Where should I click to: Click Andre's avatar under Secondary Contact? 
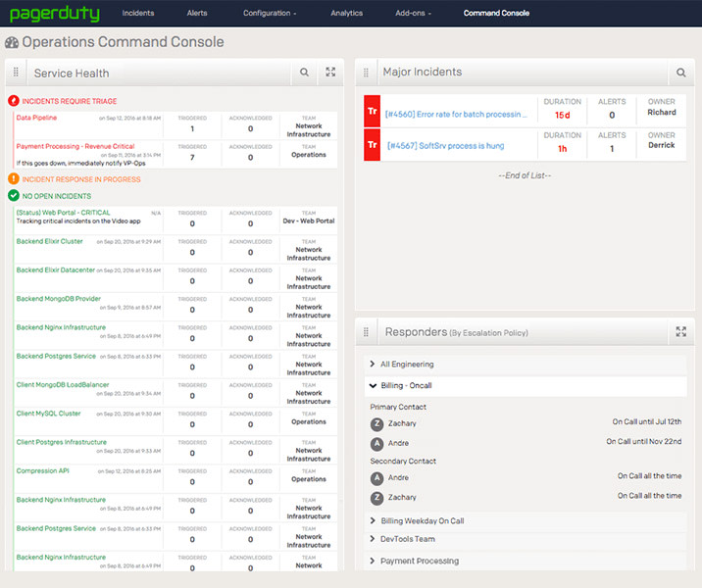click(376, 478)
